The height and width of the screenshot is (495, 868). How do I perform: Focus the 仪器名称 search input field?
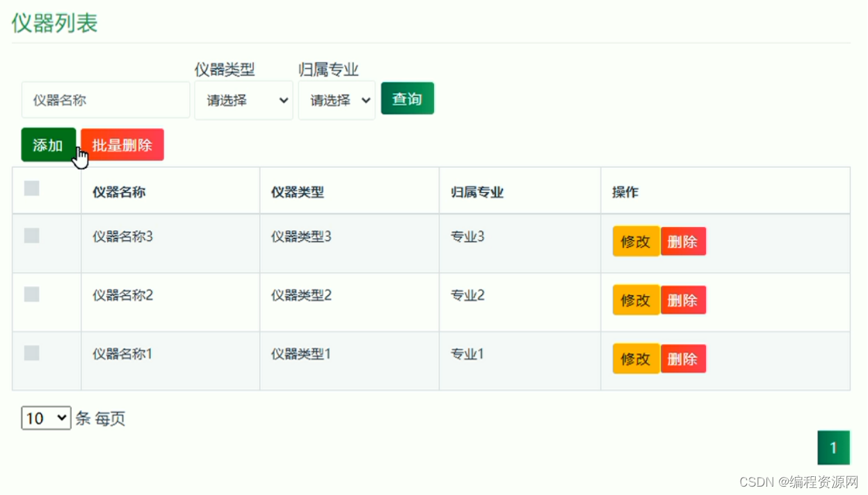coord(105,100)
